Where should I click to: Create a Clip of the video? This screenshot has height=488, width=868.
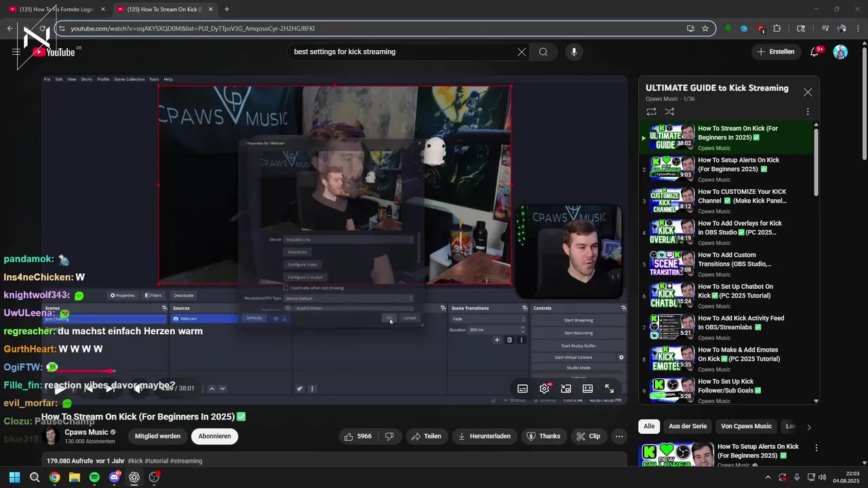[588, 436]
